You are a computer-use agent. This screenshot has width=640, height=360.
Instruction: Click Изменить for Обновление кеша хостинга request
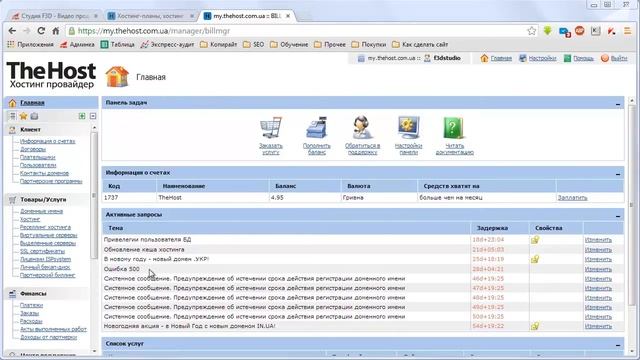pyautogui.click(x=598, y=250)
